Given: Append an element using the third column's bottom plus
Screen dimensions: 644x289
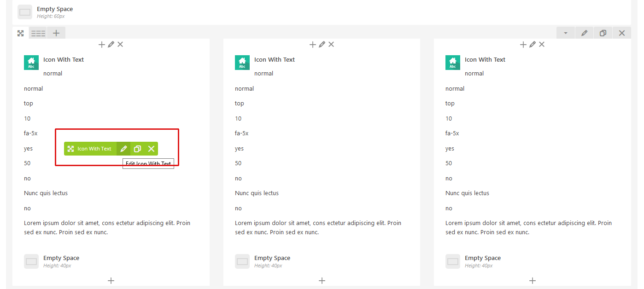Looking at the screenshot, I should click(533, 281).
